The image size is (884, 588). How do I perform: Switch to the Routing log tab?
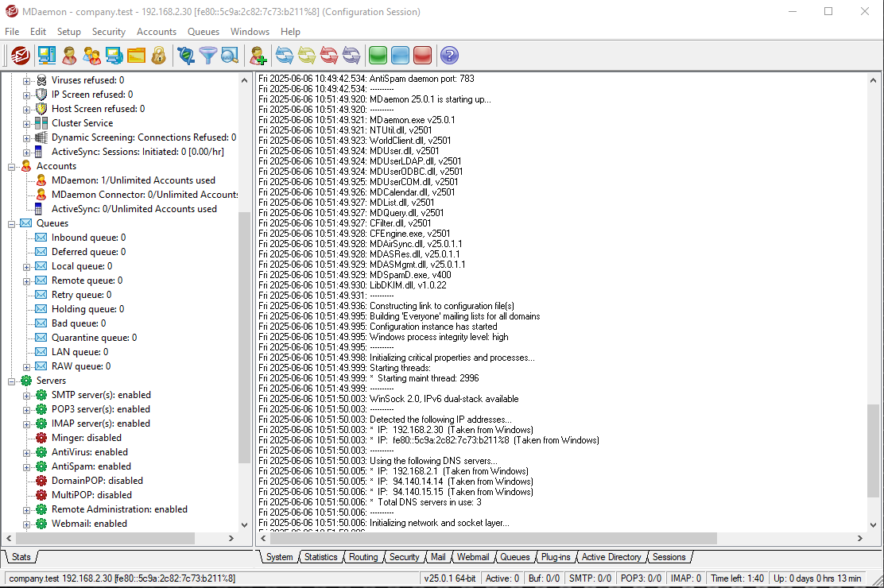(363, 557)
